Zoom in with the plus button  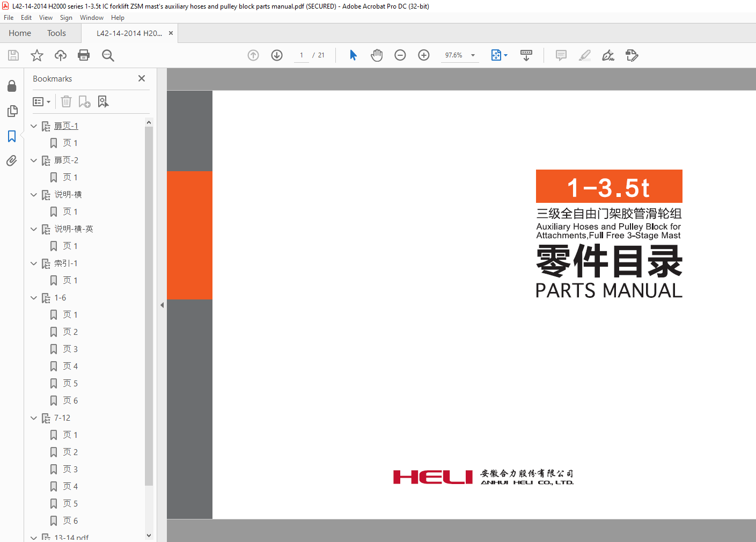click(424, 55)
